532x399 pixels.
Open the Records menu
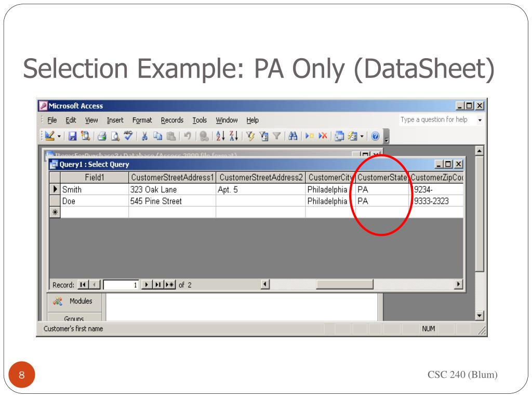pyautogui.click(x=172, y=120)
